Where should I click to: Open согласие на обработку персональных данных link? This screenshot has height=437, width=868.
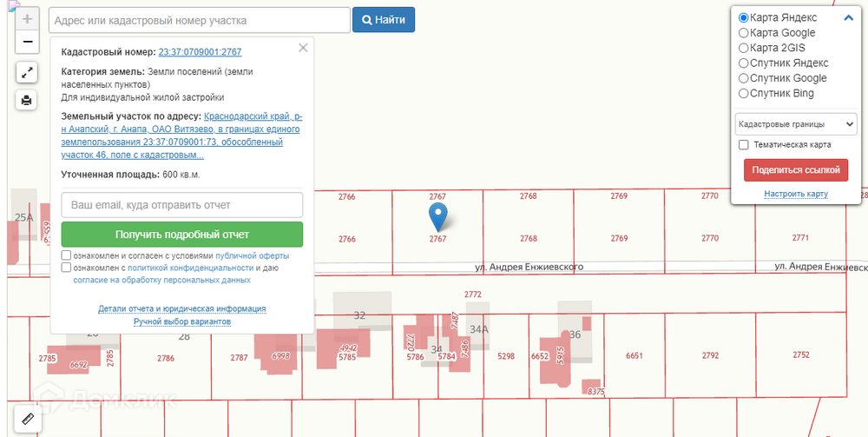click(x=161, y=281)
